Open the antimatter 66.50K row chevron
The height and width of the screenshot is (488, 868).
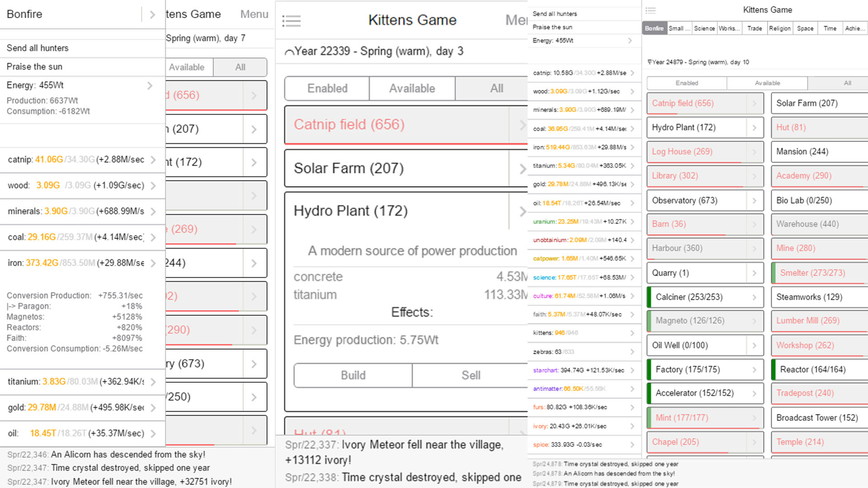[x=632, y=389]
